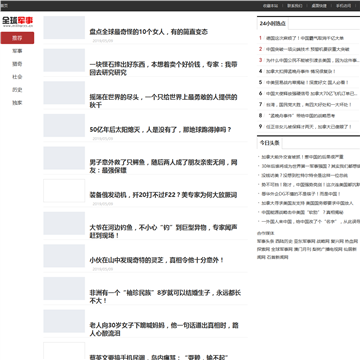Viewport: 360px width, 360px height.
Task: Open 联系我们 in the top bar
Action: coord(295,6)
